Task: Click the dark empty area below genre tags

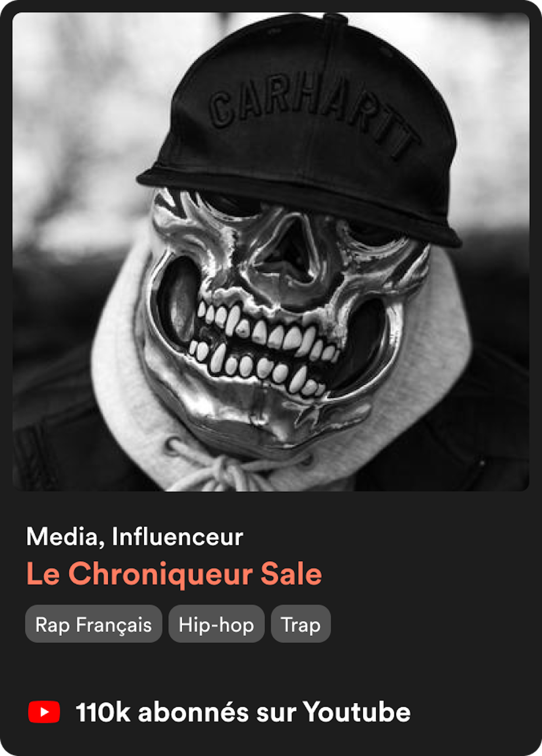Action: [x=271, y=669]
